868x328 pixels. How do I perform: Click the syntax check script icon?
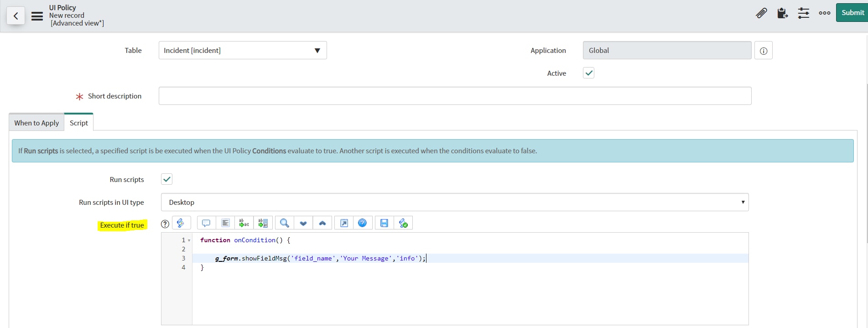tap(403, 223)
